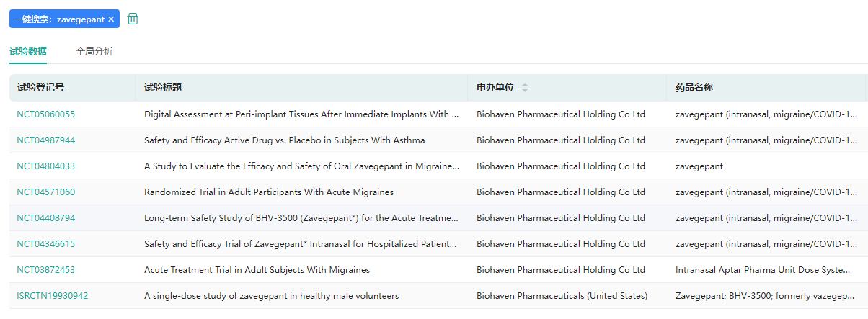Remove the zavegepant search tag
The image size is (868, 319).
point(111,19)
